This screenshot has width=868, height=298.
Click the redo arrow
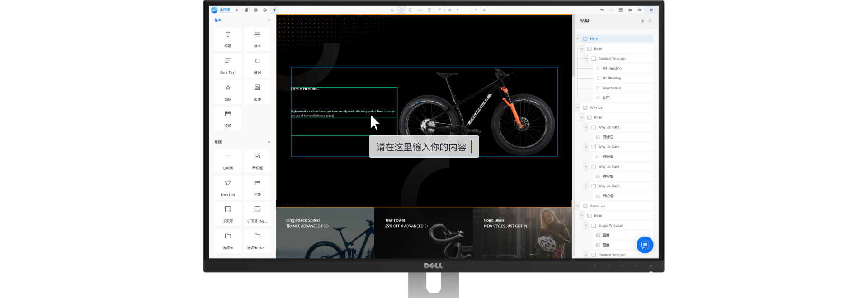(611, 9)
